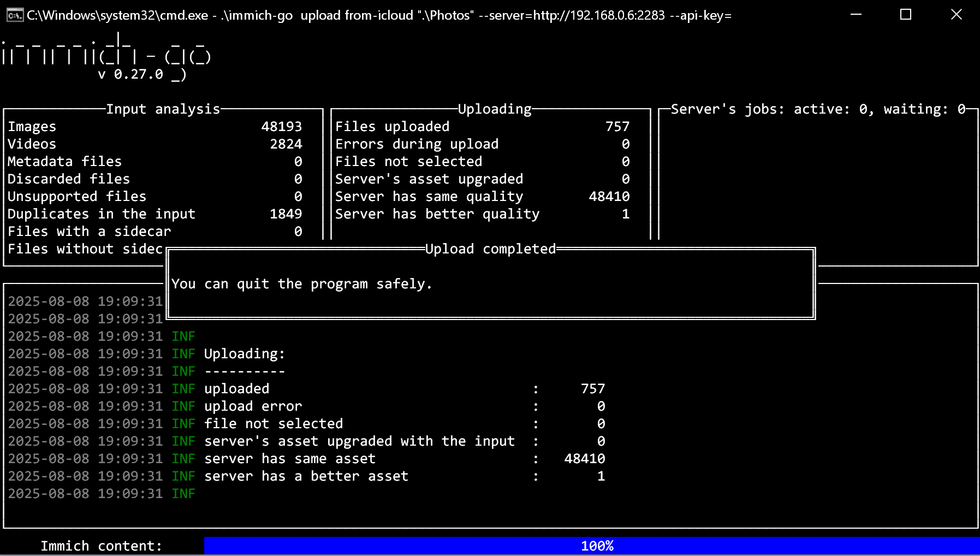Click the 'file not selected' log entry
This screenshot has height=556, width=980.
[x=274, y=424]
